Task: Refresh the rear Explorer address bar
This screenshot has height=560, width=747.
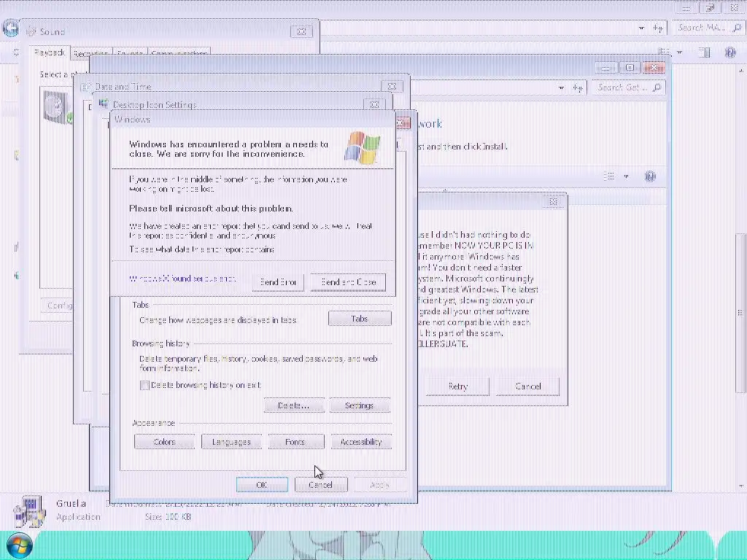Action: pos(659,28)
